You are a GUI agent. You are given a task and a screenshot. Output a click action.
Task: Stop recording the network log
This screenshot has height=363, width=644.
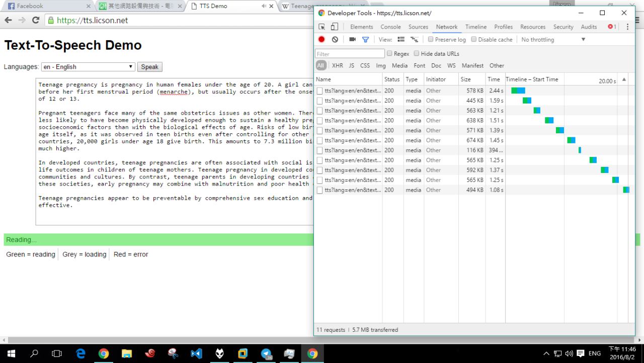pos(321,40)
